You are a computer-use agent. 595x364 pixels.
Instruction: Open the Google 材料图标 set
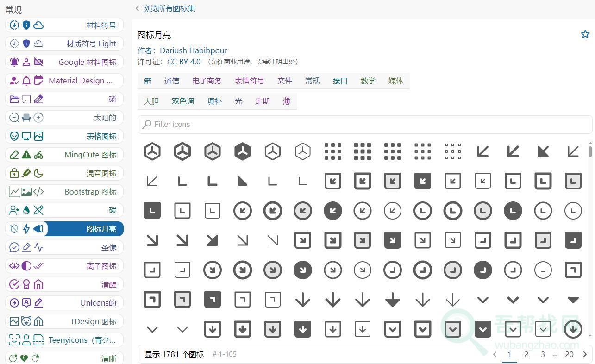click(64, 62)
